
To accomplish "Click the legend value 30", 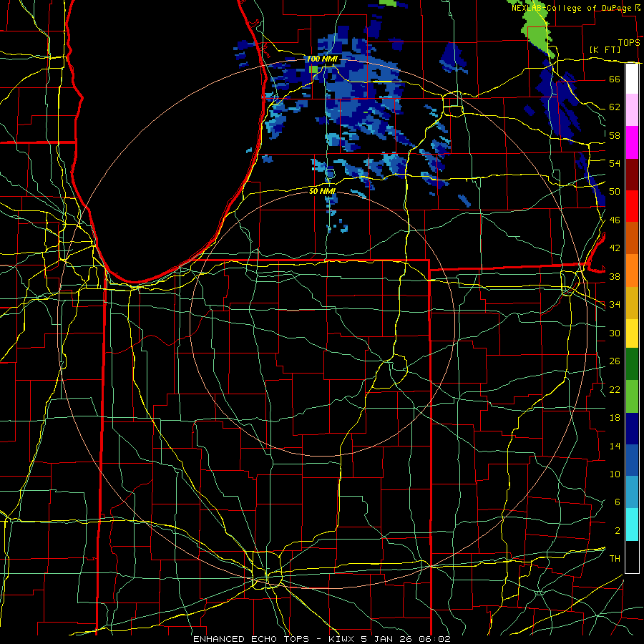I will tap(615, 333).
